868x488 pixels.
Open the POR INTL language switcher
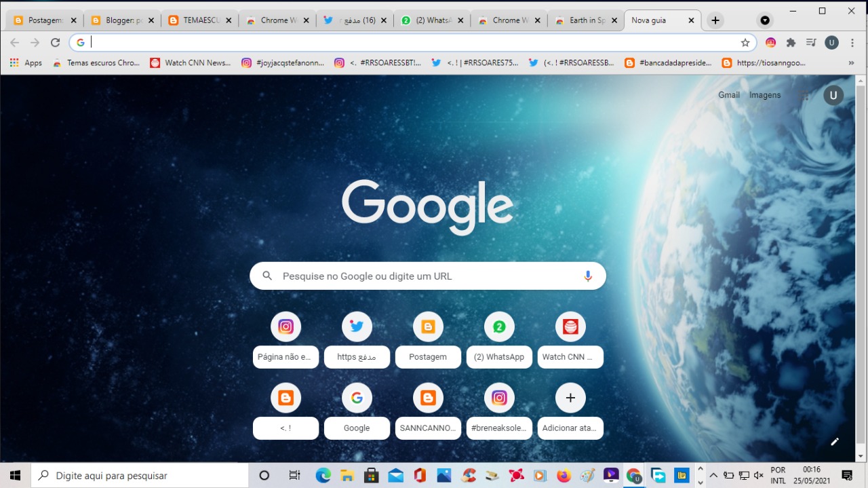click(x=778, y=475)
